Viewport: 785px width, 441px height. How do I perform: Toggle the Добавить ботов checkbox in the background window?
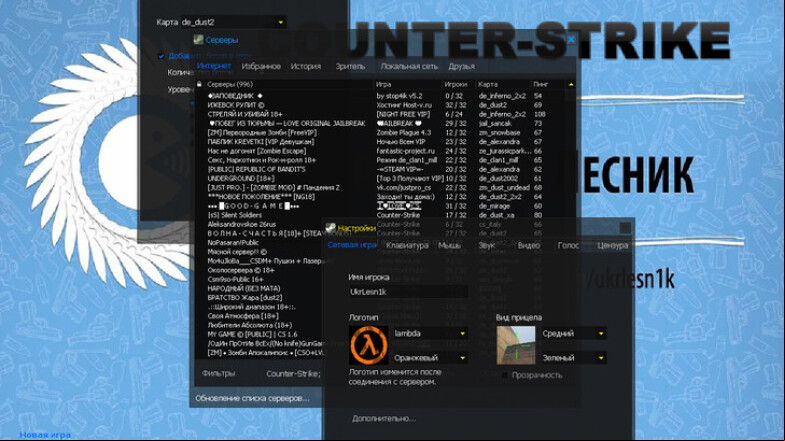pyautogui.click(x=161, y=56)
